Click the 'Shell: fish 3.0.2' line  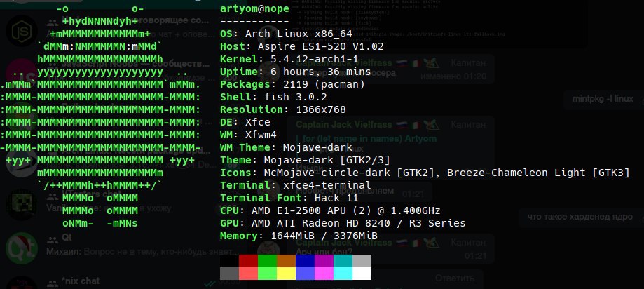pos(273,98)
